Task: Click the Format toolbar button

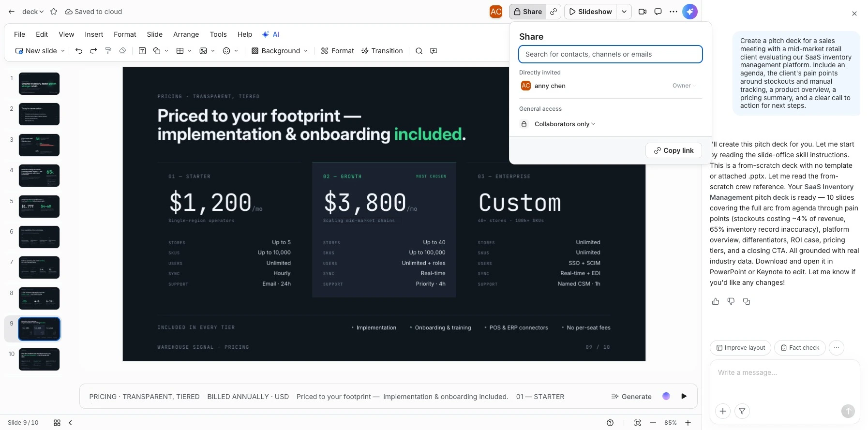Action: click(338, 51)
